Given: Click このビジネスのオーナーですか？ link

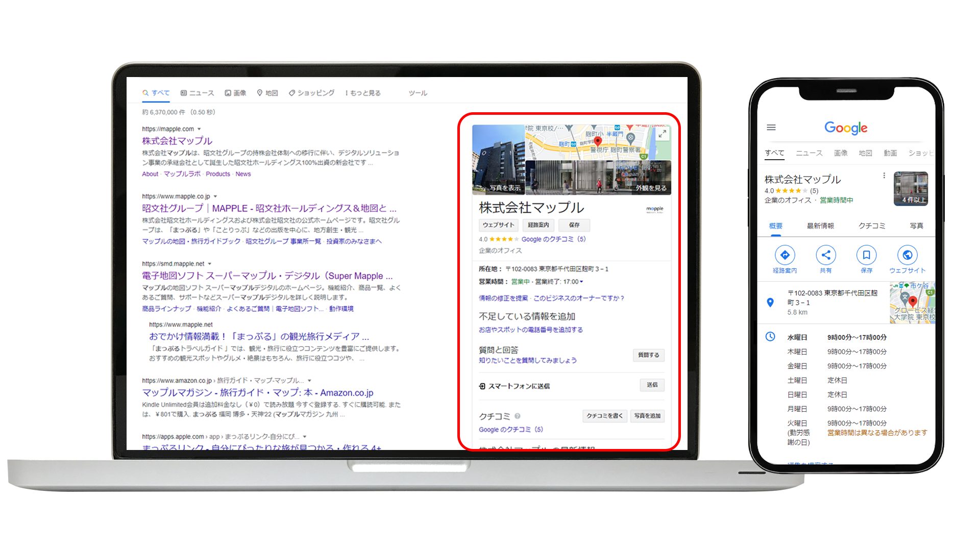Looking at the screenshot, I should pos(579,298).
